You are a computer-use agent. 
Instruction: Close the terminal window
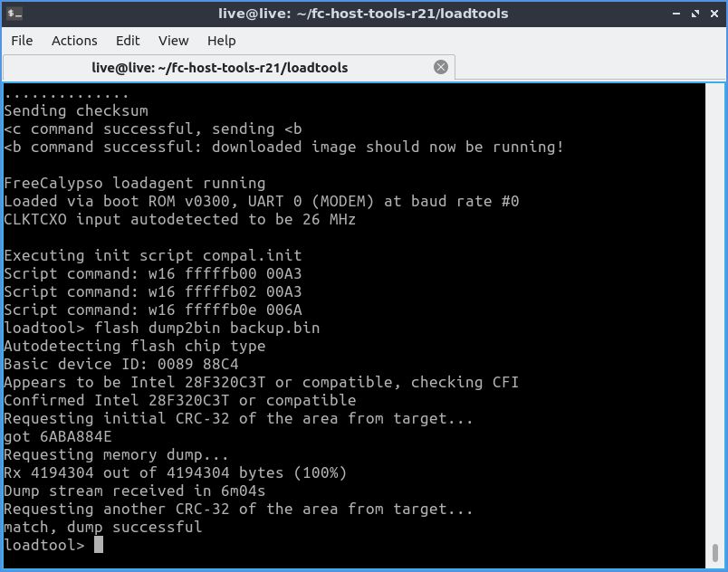click(x=713, y=14)
